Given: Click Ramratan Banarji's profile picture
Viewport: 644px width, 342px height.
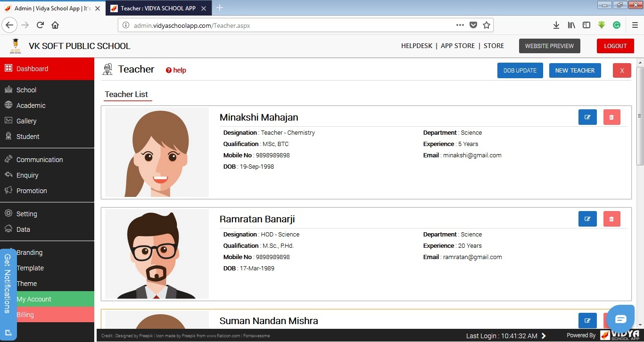Looking at the screenshot, I should pyautogui.click(x=157, y=254).
